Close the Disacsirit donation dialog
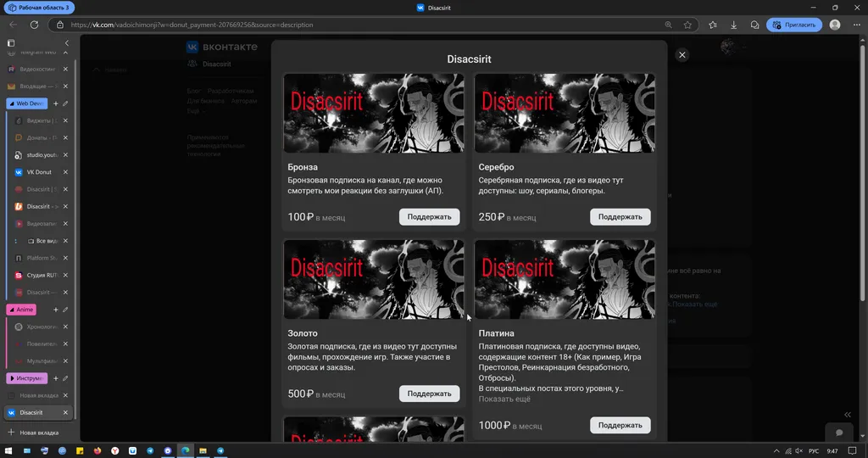Viewport: 868px width, 458px height. click(682, 55)
